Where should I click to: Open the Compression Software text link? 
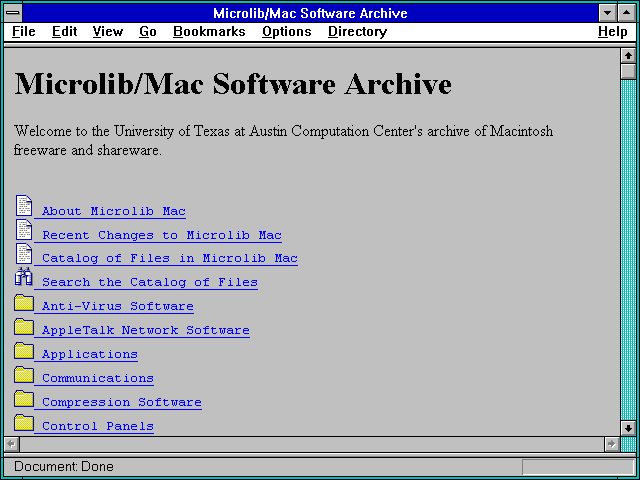(x=122, y=402)
